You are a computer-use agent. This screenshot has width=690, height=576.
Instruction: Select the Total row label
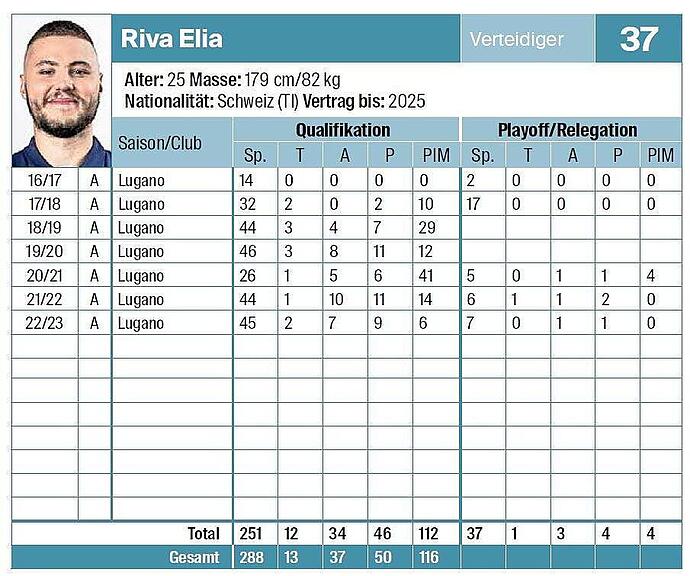(x=204, y=534)
